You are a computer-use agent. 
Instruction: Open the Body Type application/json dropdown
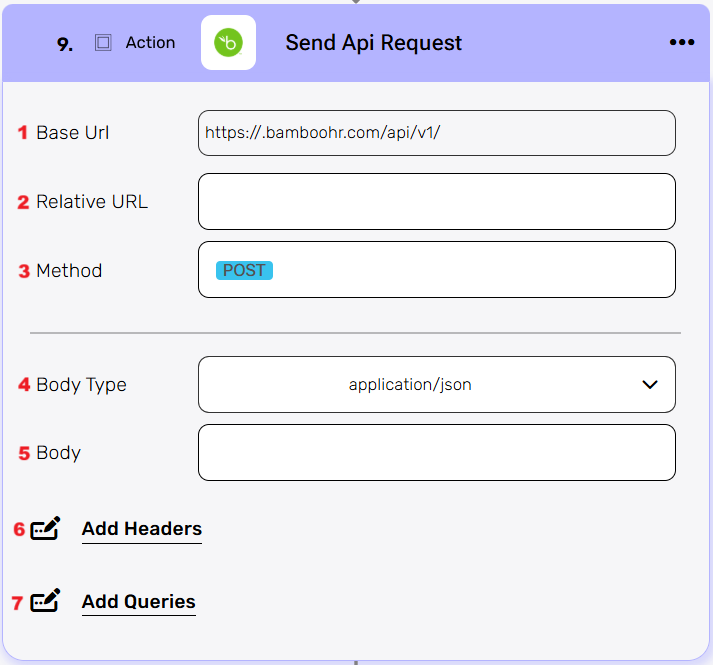[436, 385]
